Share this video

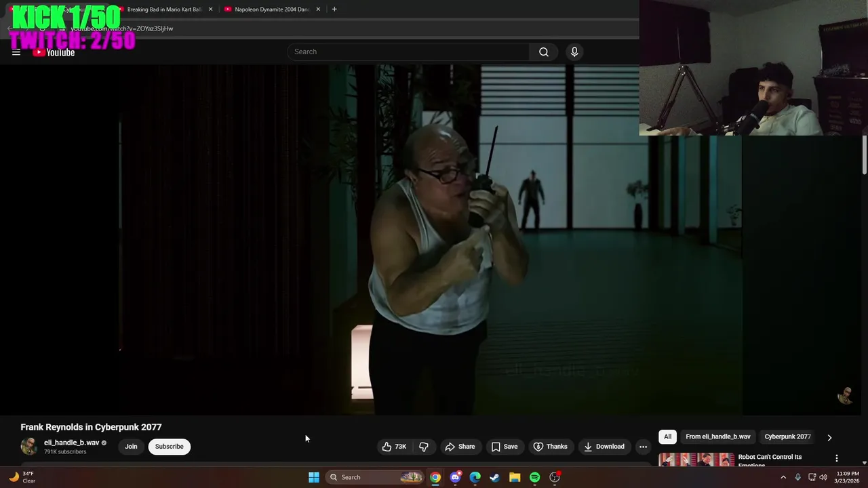[x=460, y=447]
